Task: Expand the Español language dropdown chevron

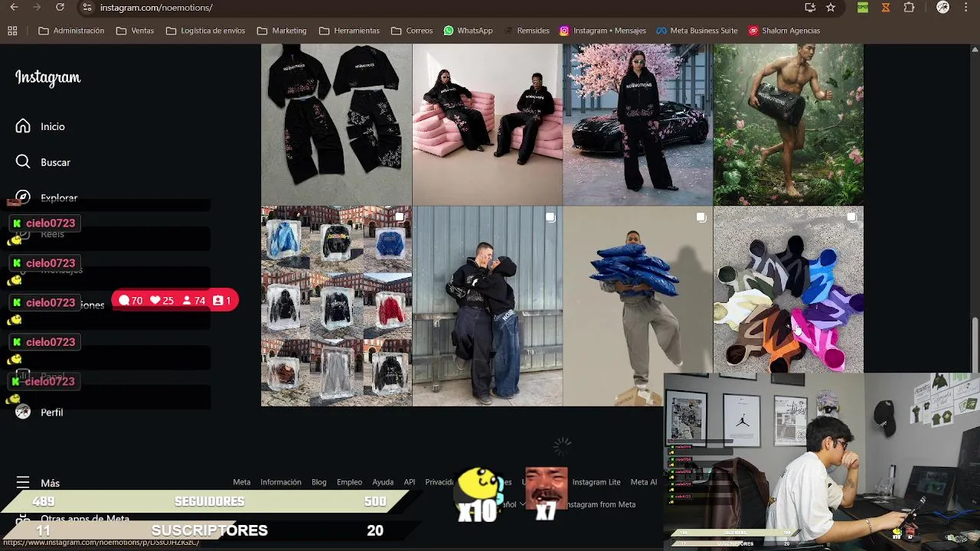Action: (522, 504)
